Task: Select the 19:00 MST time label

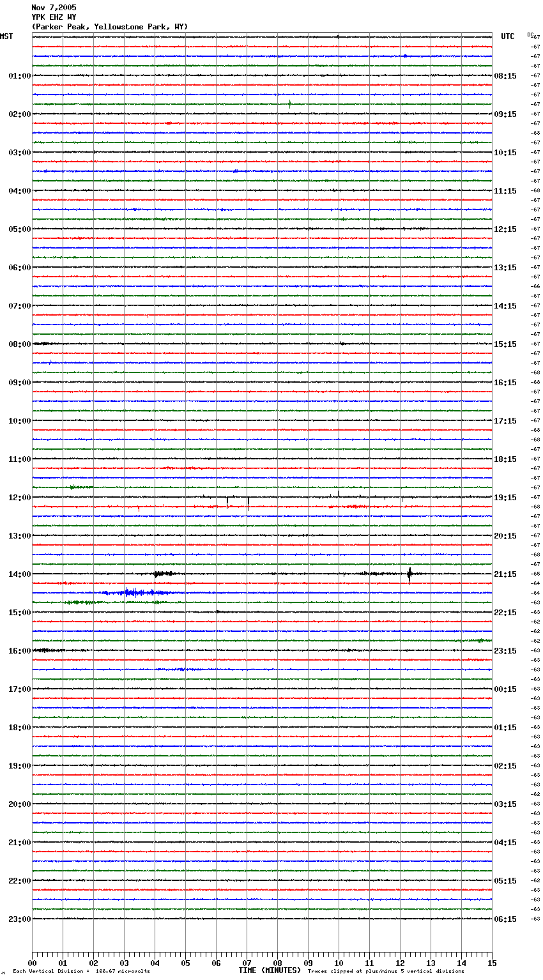Action: [x=20, y=766]
